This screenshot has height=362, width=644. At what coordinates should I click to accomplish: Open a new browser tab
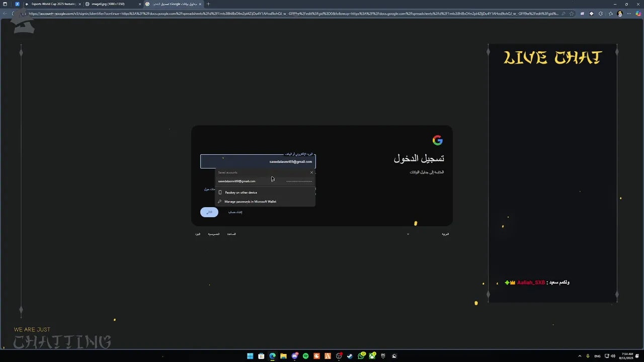[x=208, y=4]
